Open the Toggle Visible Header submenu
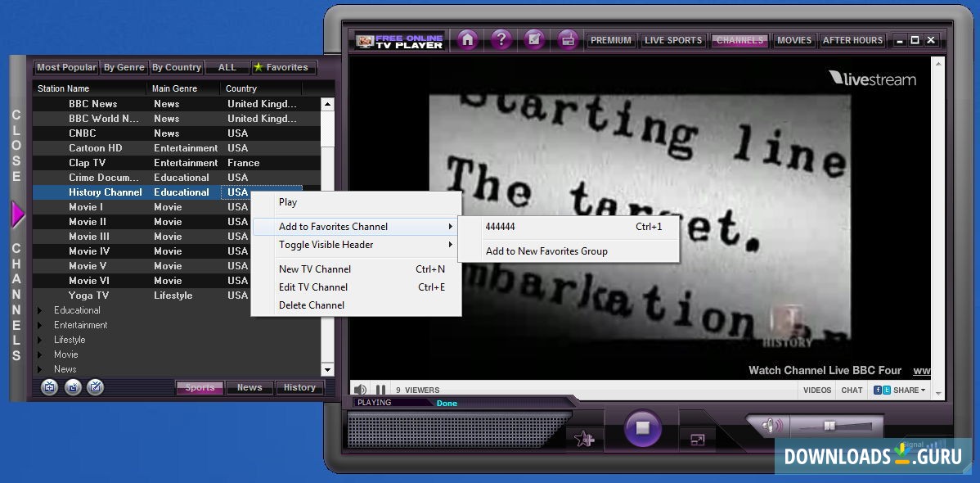Viewport: 980px width, 483px height. [x=325, y=244]
